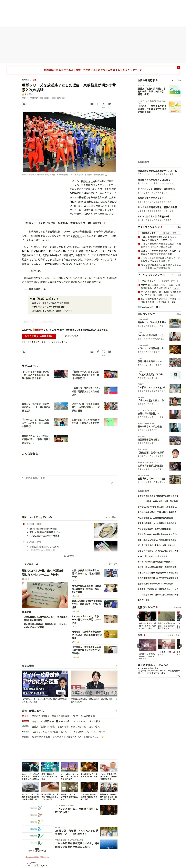Share article by mail from top toolbar
This screenshot has width=186, height=868.
92,104
